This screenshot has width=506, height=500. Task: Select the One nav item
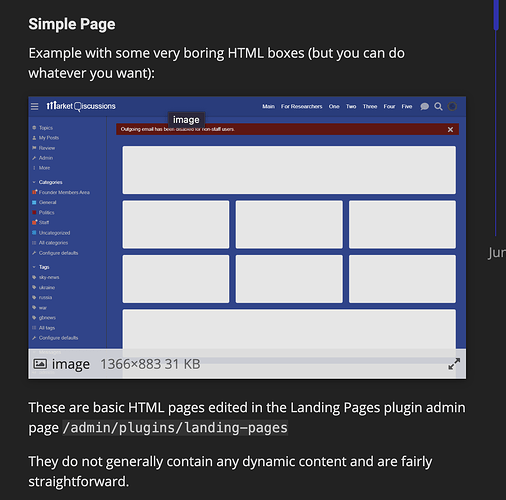334,106
